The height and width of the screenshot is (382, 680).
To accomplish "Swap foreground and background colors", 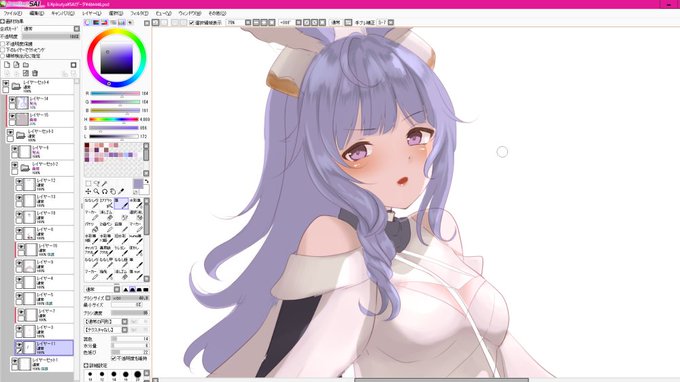I will tap(147, 181).
